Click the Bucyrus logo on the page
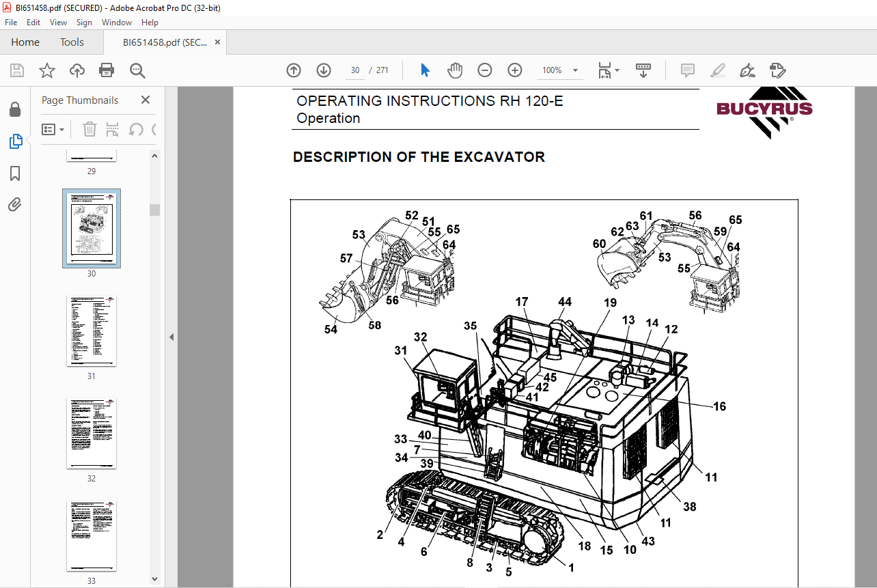Screen dimensions: 877x588 [764, 113]
